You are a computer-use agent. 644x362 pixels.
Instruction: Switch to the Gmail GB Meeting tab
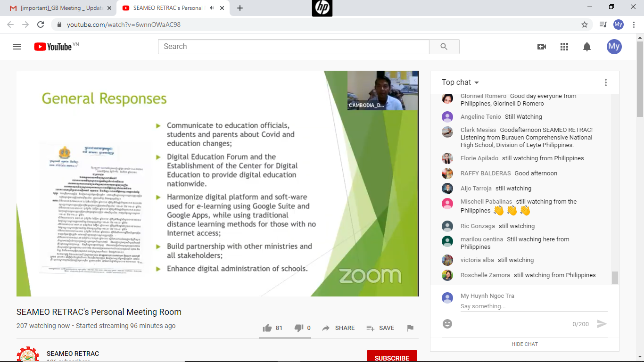[61, 8]
